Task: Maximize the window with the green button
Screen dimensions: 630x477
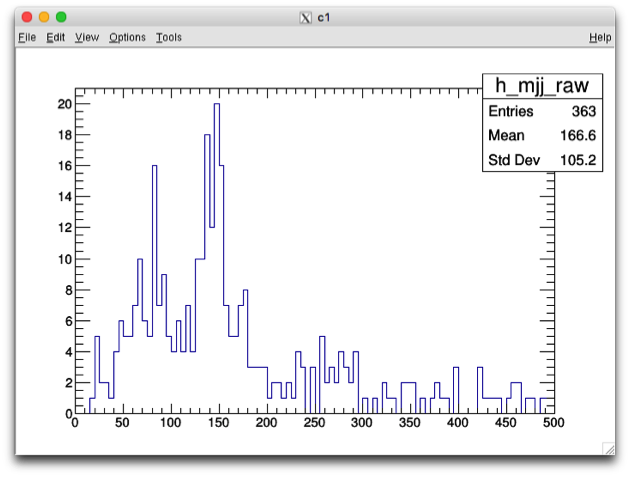Action: pos(61,17)
